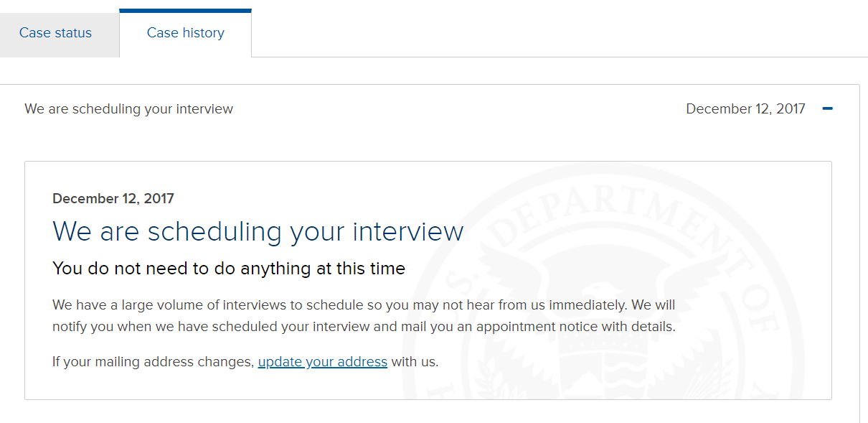
Task: Click the December 12, 2017 date in accordion header
Action: (745, 109)
